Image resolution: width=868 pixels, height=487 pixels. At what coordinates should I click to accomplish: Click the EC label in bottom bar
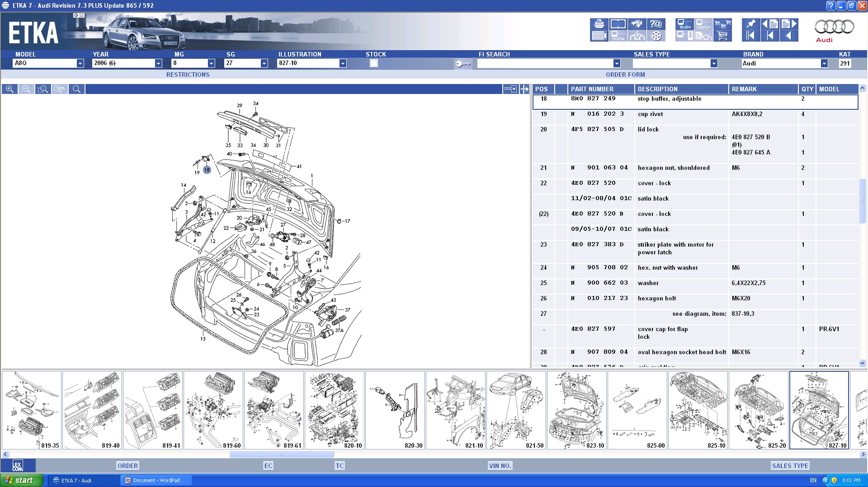point(268,466)
